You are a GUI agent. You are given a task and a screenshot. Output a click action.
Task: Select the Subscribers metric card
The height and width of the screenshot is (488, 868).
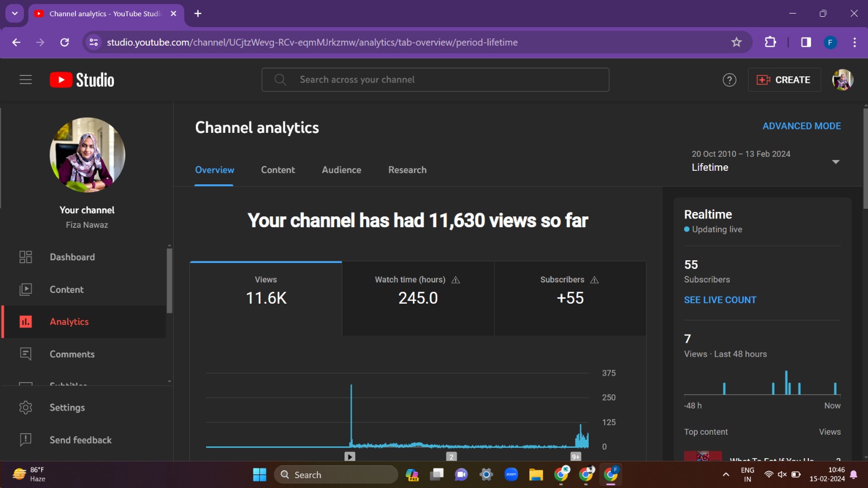point(570,299)
